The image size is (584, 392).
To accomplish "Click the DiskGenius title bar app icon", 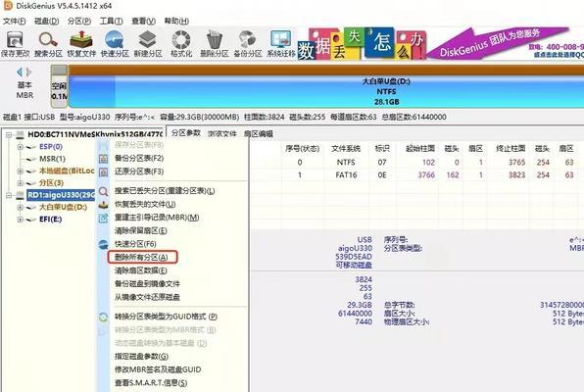I will (x=8, y=5).
